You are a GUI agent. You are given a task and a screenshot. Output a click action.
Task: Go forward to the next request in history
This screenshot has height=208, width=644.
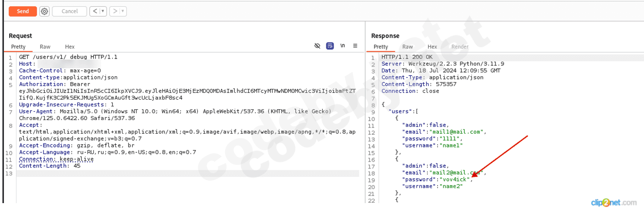pyautogui.click(x=115, y=11)
